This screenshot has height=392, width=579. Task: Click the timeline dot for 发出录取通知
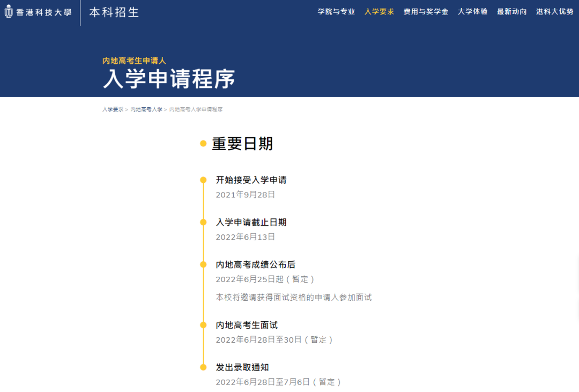point(202,367)
